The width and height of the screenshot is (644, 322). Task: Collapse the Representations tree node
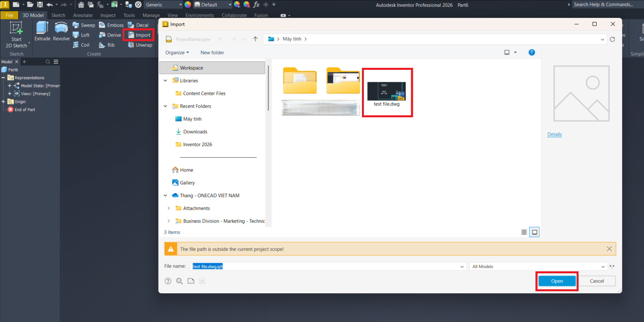(3, 78)
